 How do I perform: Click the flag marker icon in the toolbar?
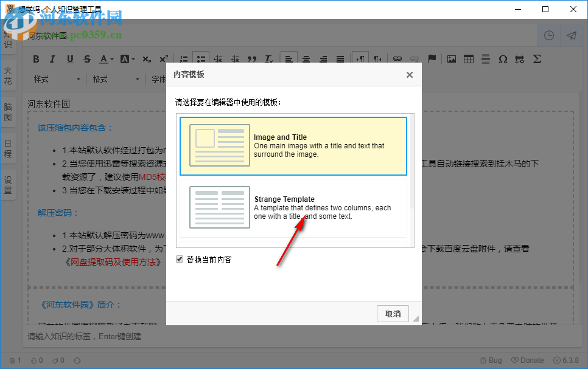point(432,59)
